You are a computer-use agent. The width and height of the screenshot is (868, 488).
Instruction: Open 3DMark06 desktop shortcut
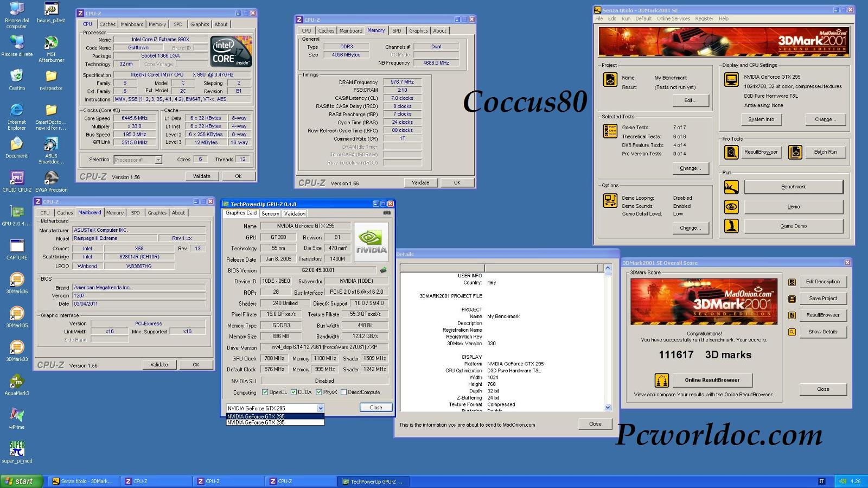pyautogui.click(x=17, y=283)
